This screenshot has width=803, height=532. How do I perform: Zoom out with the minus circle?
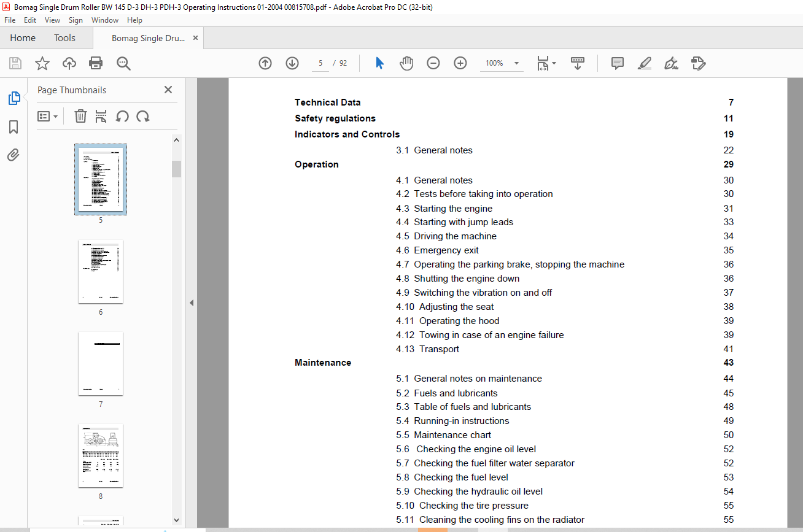pyautogui.click(x=433, y=63)
